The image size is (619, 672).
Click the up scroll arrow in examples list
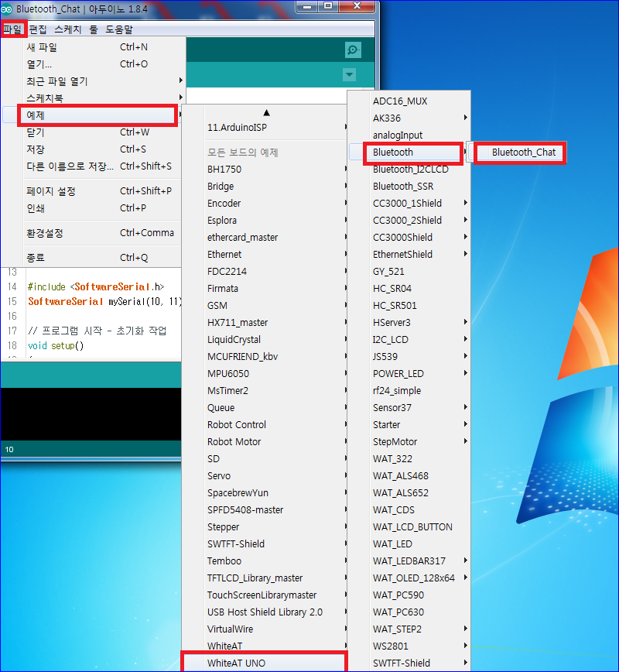[x=266, y=113]
